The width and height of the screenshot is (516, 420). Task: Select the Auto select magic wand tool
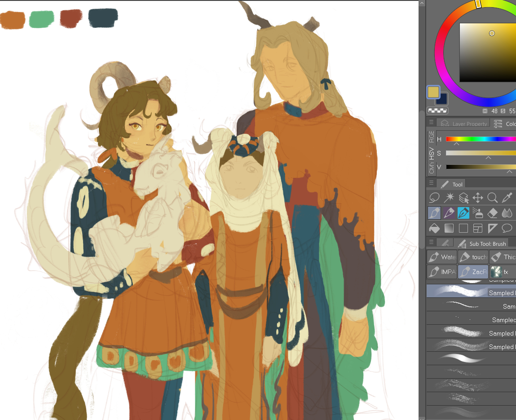449,198
